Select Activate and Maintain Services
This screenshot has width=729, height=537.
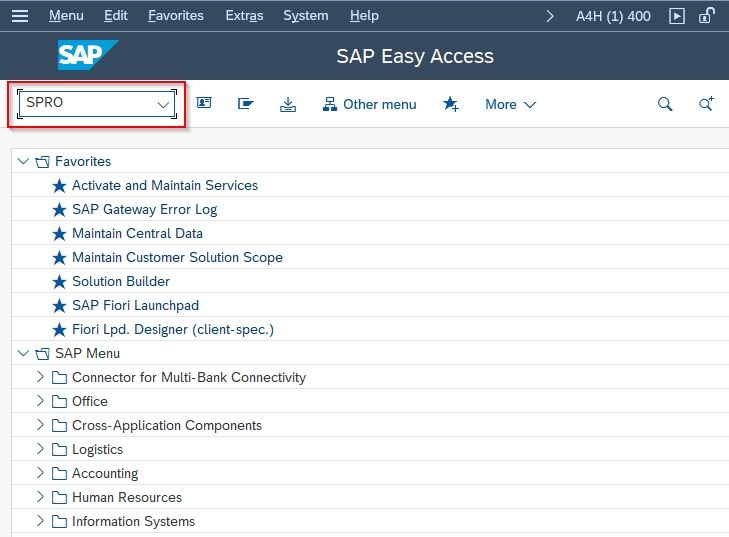(x=165, y=186)
